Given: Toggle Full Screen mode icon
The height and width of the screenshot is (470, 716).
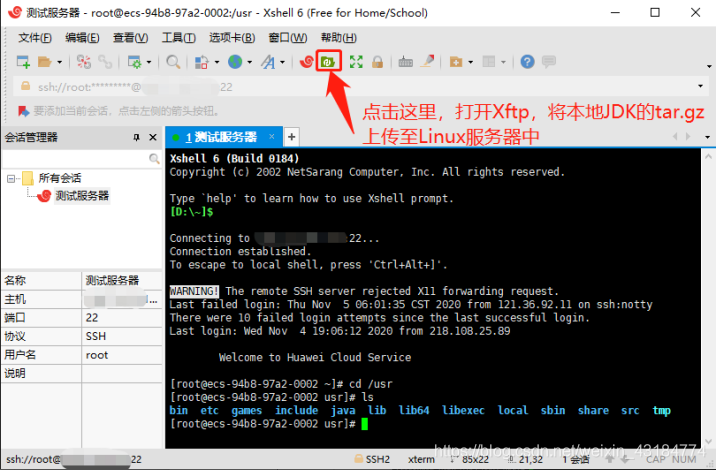Looking at the screenshot, I should [356, 62].
